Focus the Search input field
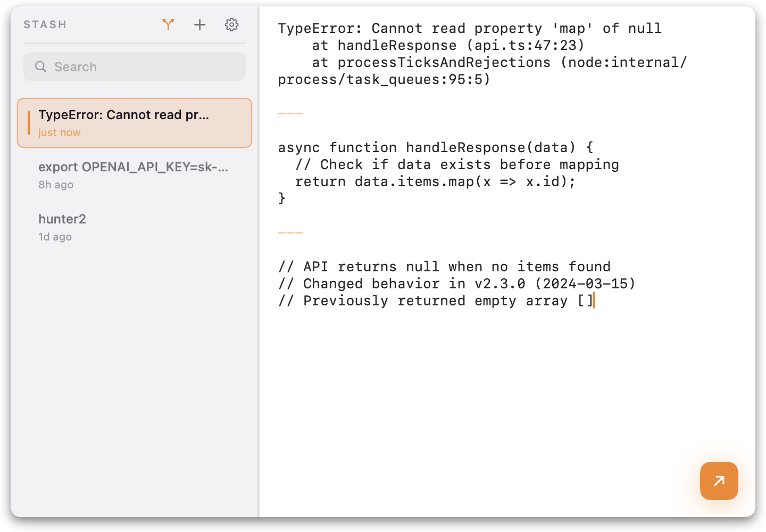This screenshot has width=766, height=532. click(x=144, y=66)
